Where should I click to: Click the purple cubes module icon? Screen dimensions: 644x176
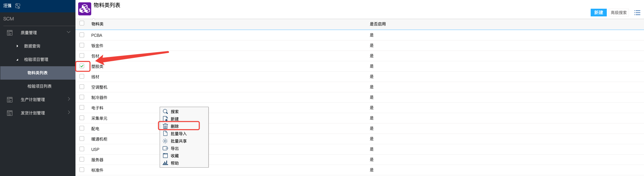point(85,9)
